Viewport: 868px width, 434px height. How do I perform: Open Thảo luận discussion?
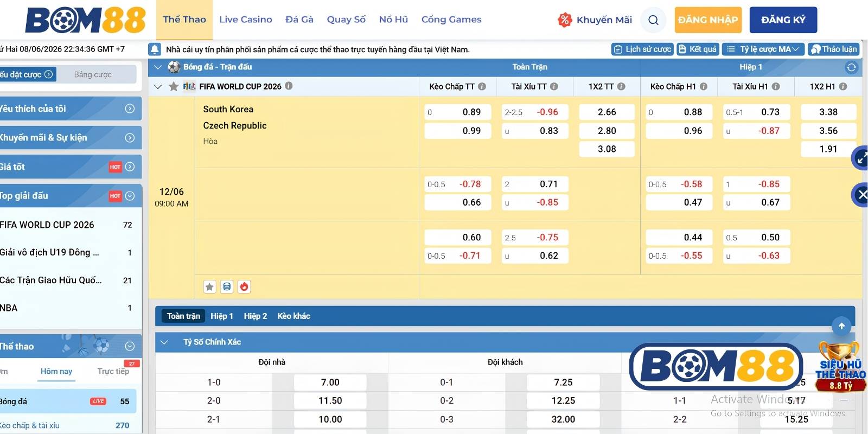[x=834, y=49]
